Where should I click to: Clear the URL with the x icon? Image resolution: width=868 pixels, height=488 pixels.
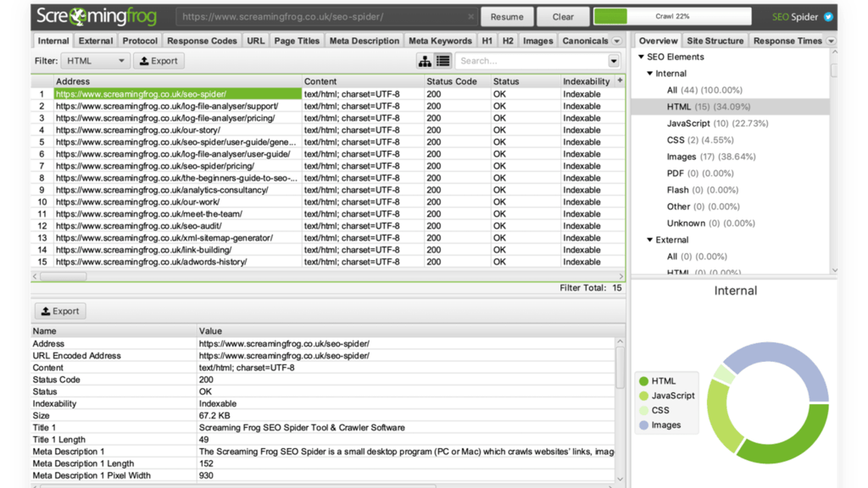coord(470,17)
